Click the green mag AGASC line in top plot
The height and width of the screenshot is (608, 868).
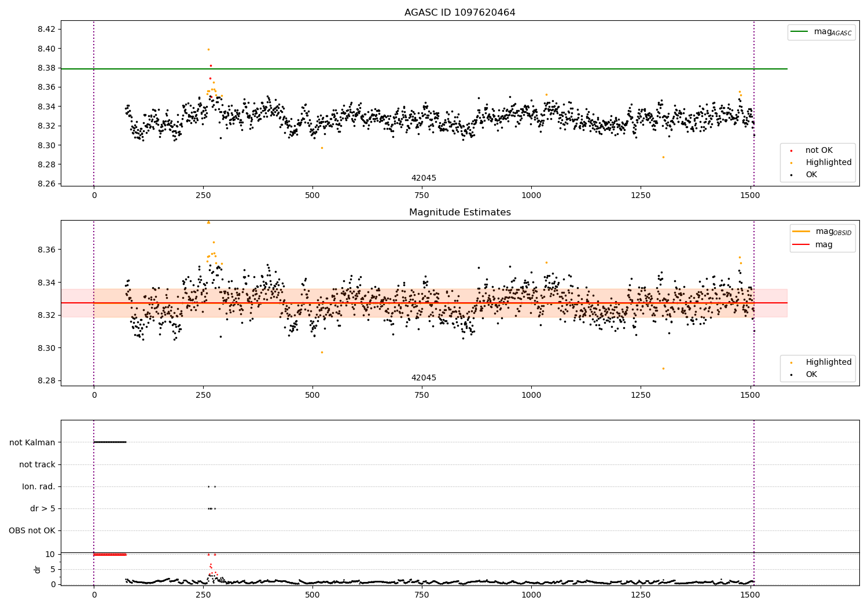(x=424, y=69)
